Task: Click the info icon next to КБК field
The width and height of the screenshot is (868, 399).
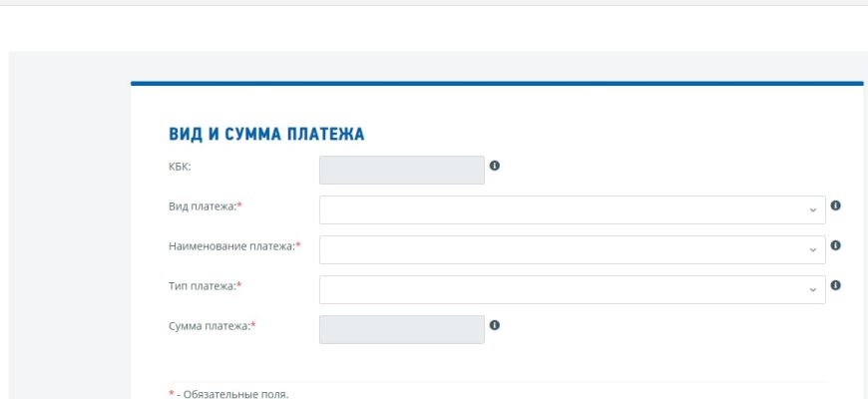Action: [x=495, y=166]
